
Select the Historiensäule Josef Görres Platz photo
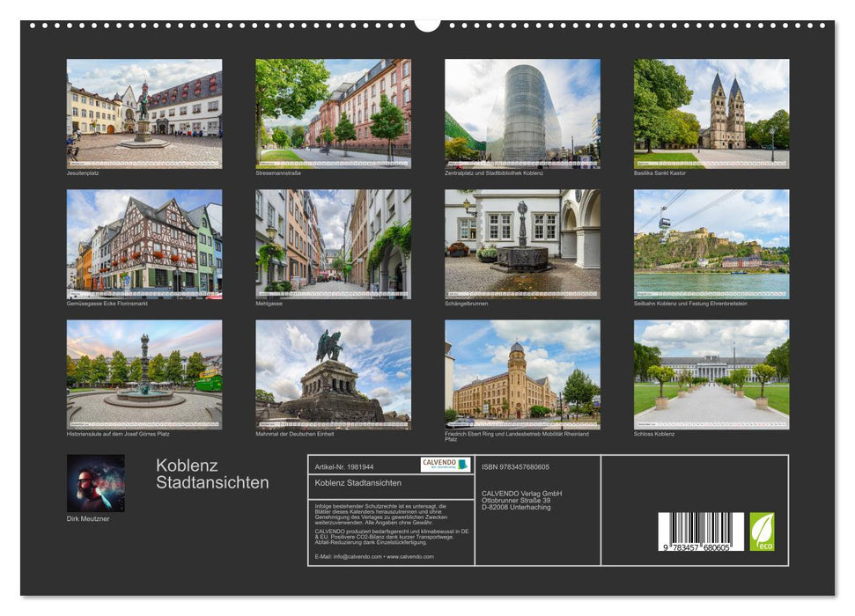click(144, 374)
